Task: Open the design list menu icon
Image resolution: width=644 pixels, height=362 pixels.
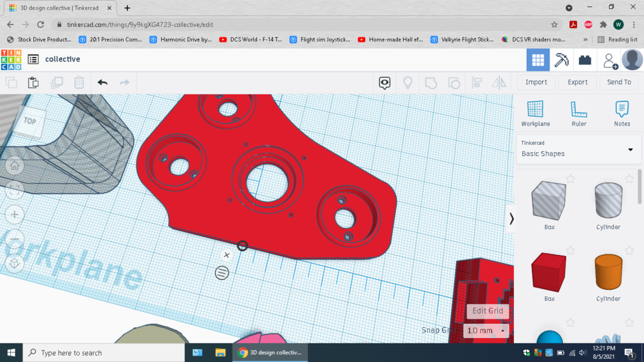Action: (33, 59)
